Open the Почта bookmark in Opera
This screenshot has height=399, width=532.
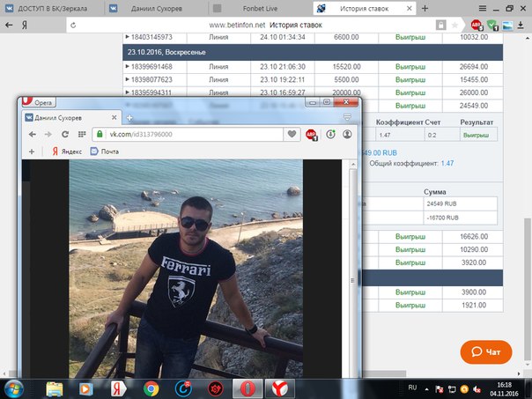105,151
